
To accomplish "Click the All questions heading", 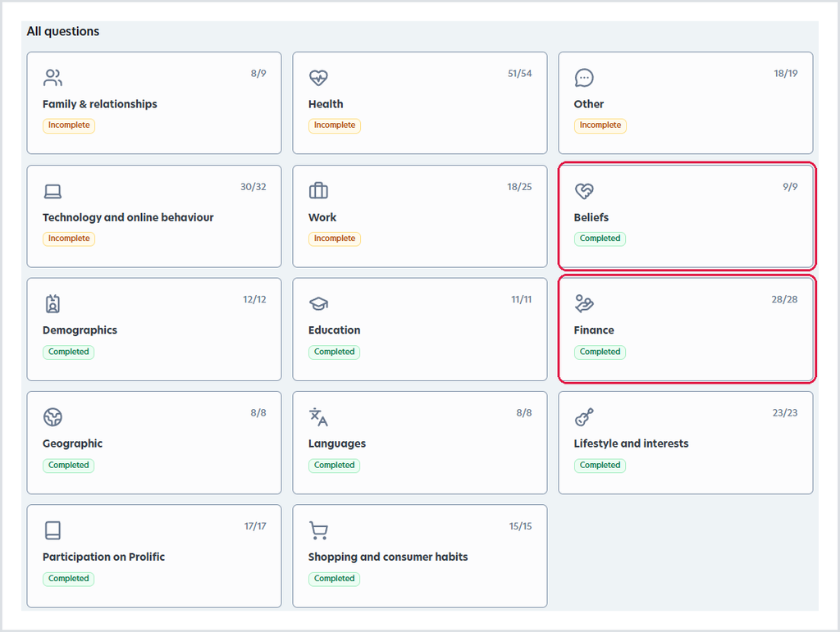I will pos(63,32).
